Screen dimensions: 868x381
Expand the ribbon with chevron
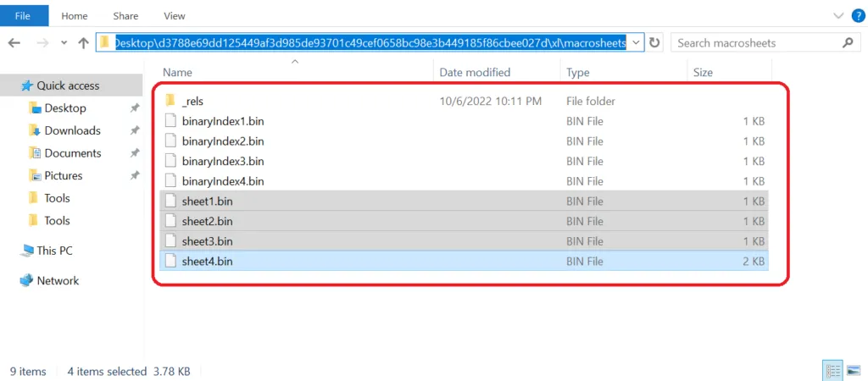(x=838, y=17)
